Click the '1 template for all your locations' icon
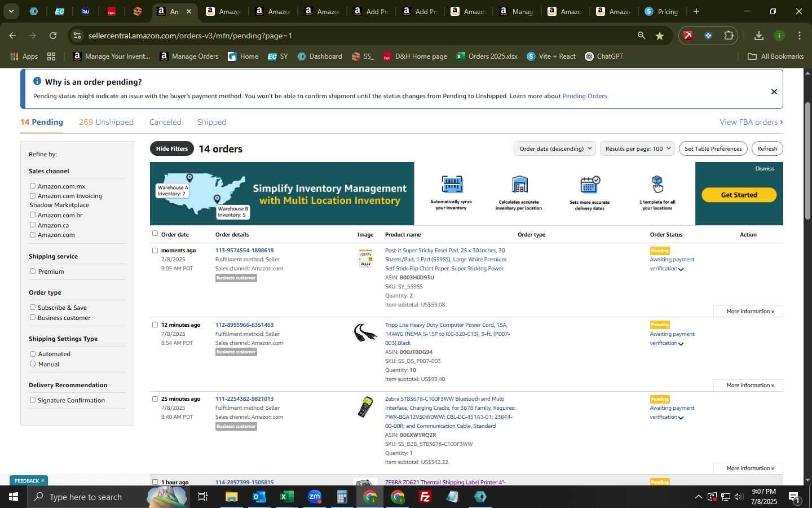This screenshot has height=508, width=812. (x=657, y=184)
